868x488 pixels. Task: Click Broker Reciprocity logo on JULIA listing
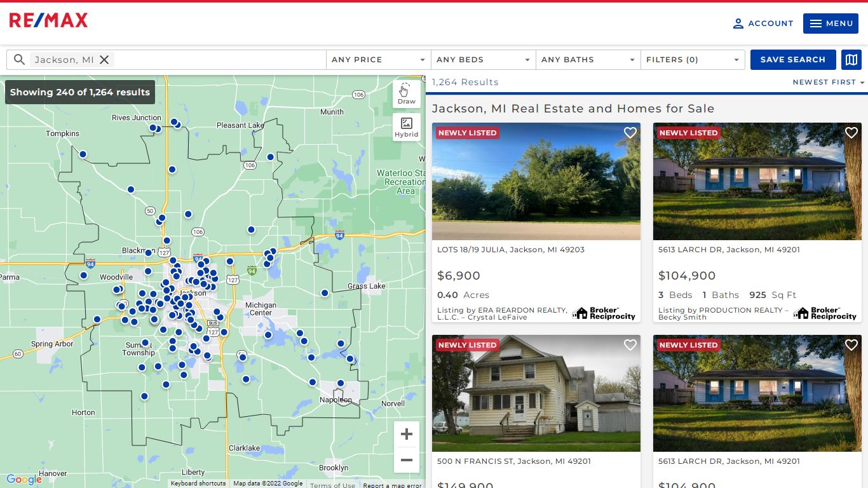(x=604, y=313)
